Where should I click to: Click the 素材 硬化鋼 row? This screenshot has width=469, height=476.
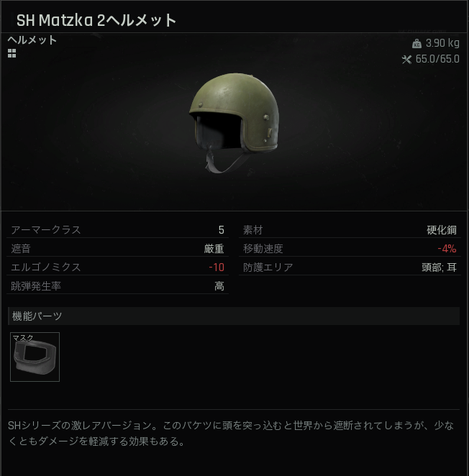click(350, 230)
